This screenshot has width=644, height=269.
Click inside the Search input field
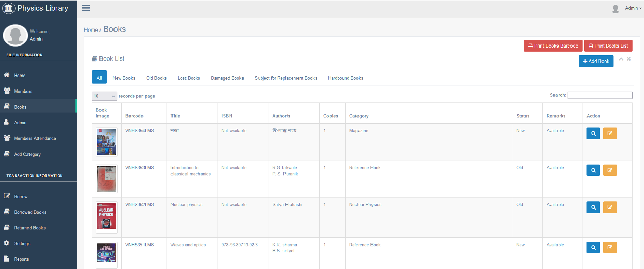click(x=599, y=95)
